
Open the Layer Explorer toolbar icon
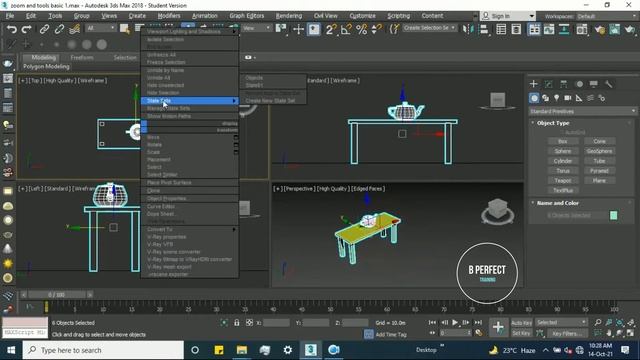(516, 29)
